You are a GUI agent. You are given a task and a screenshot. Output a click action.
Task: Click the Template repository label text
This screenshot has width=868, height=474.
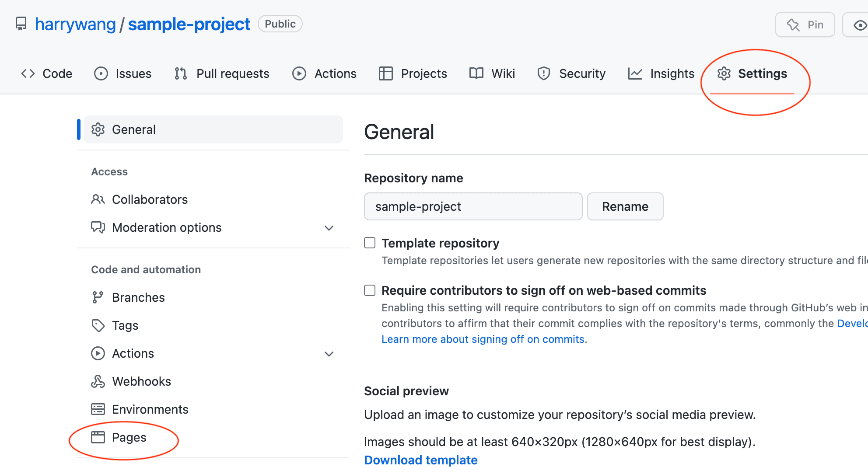tap(440, 243)
